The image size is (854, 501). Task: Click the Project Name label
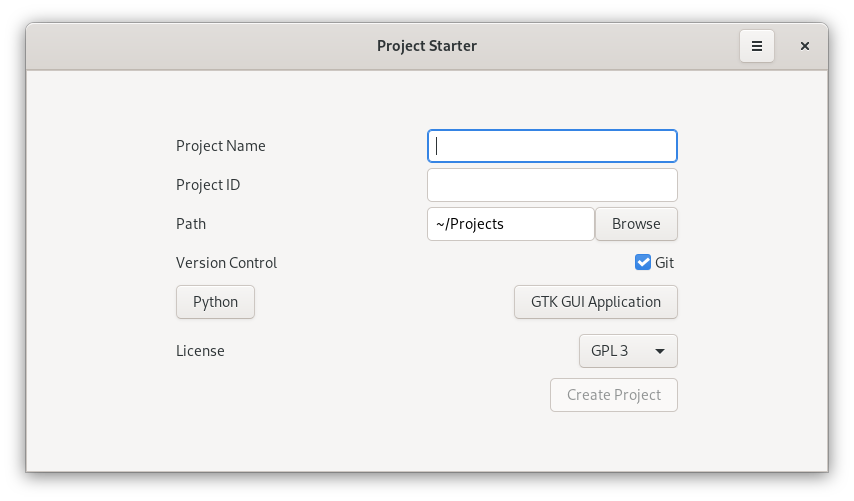tap(221, 146)
